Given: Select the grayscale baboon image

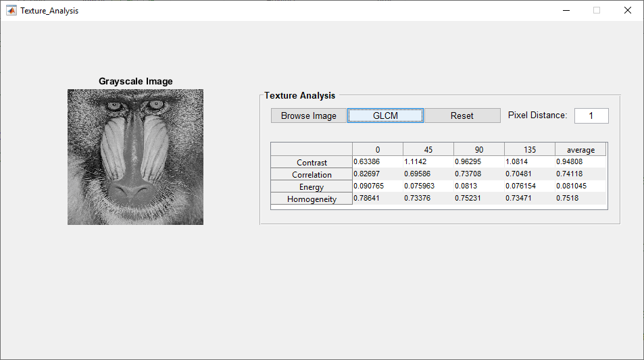Looking at the screenshot, I should coord(135,157).
